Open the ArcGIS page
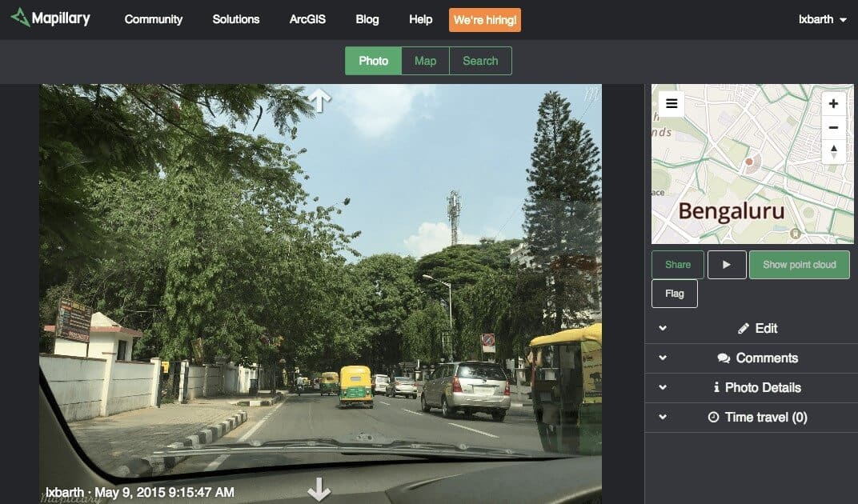The height and width of the screenshot is (504, 858). coord(307,19)
